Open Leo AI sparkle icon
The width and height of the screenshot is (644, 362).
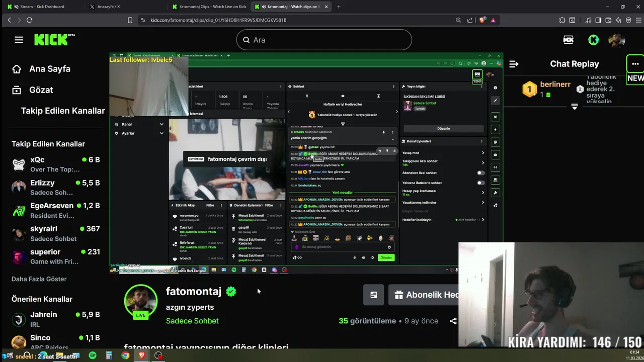tap(618, 20)
